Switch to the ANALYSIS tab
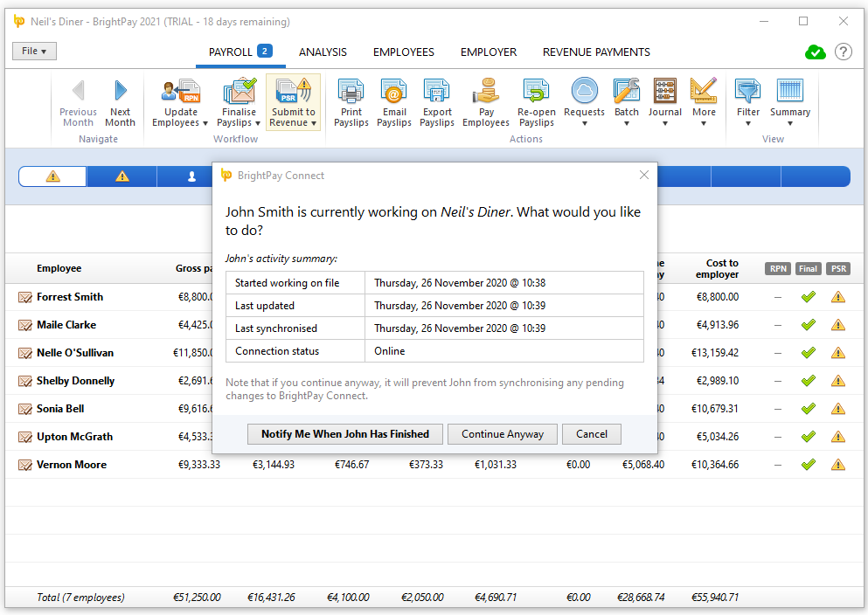 coord(323,52)
